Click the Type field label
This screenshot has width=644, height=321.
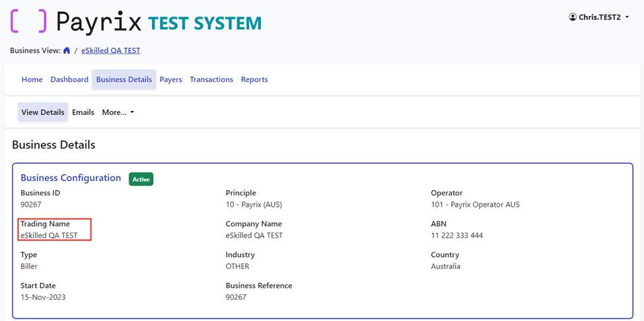[29, 255]
